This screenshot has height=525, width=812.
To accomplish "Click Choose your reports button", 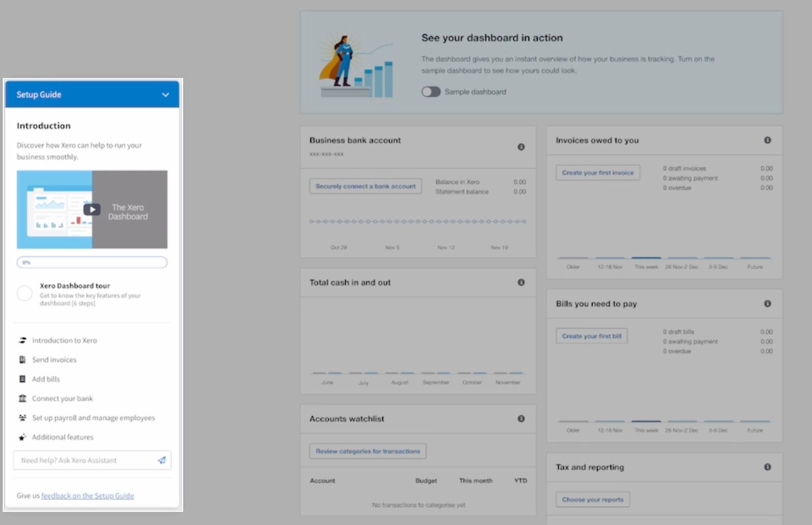I will coord(593,500).
